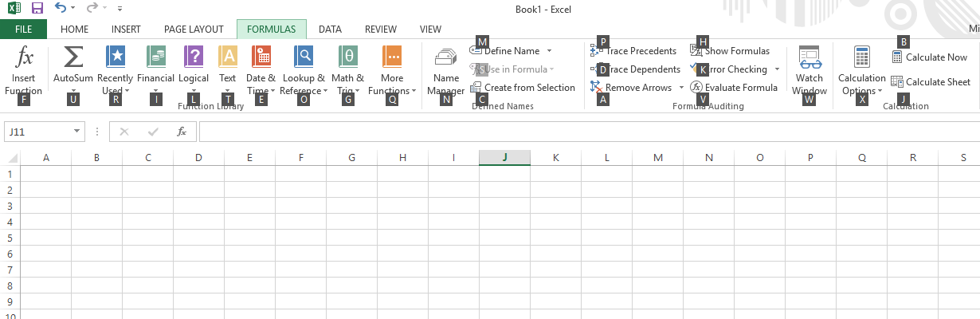Click the Undo arrow icon
Viewport: 980px width, 319px height.
click(x=61, y=8)
